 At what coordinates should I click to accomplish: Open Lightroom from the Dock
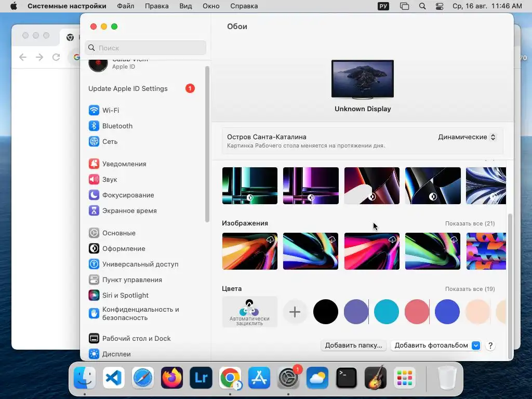pyautogui.click(x=201, y=378)
